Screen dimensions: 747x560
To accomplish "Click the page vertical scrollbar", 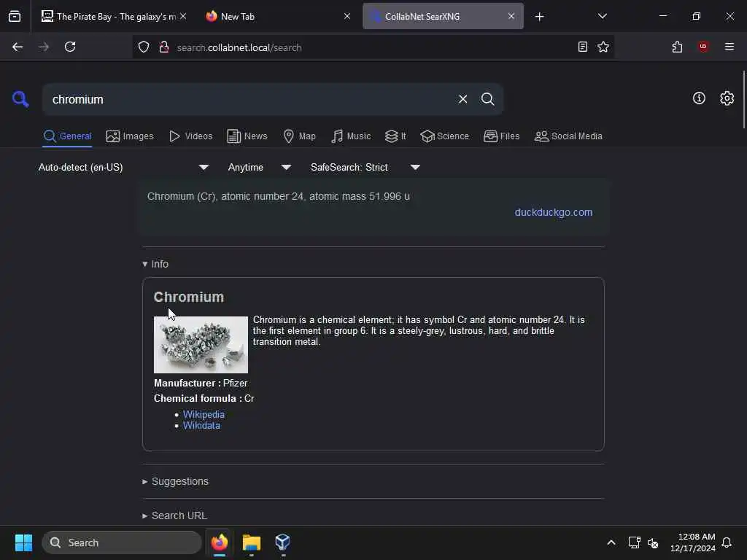I will pyautogui.click(x=743, y=99).
